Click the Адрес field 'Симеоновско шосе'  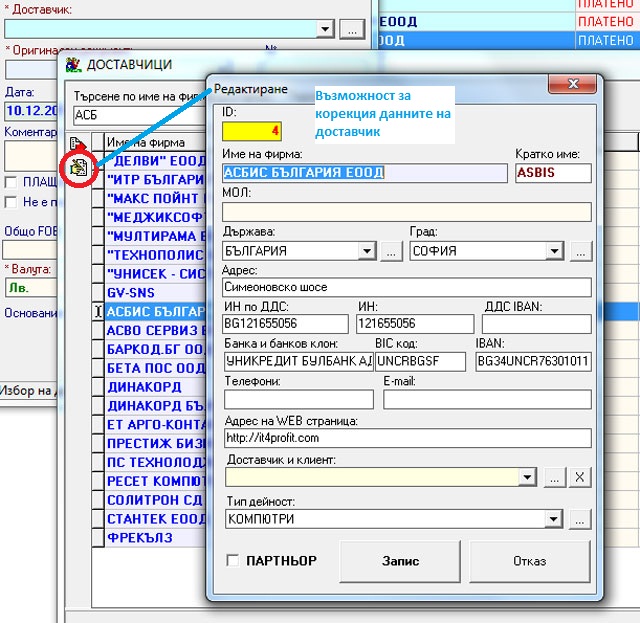[407, 287]
